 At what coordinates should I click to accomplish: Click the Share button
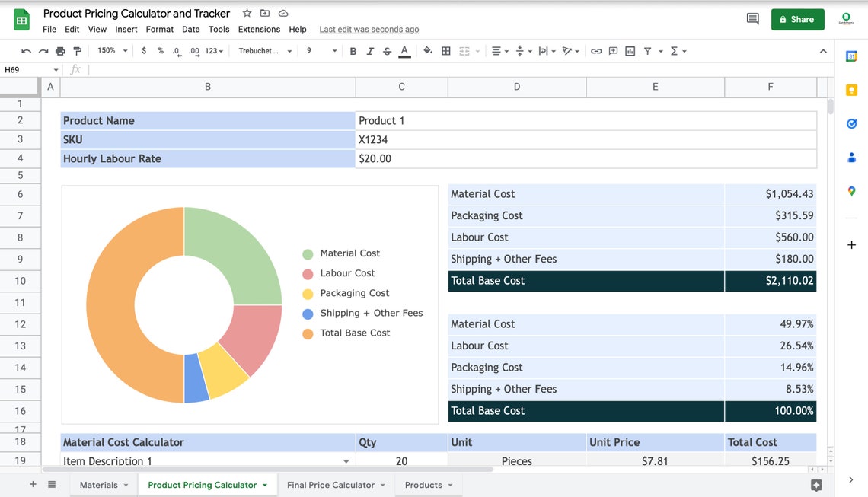click(x=797, y=19)
